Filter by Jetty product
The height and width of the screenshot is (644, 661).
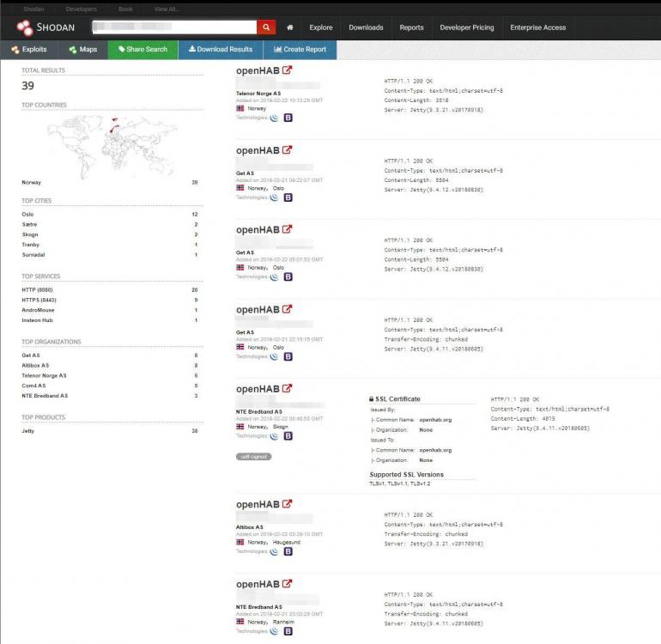[27, 430]
